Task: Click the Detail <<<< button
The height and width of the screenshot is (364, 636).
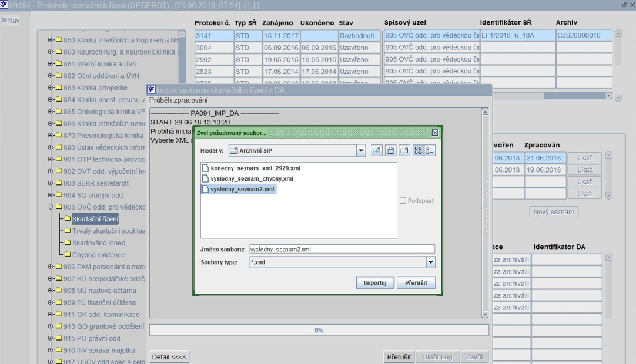Action: click(x=169, y=357)
